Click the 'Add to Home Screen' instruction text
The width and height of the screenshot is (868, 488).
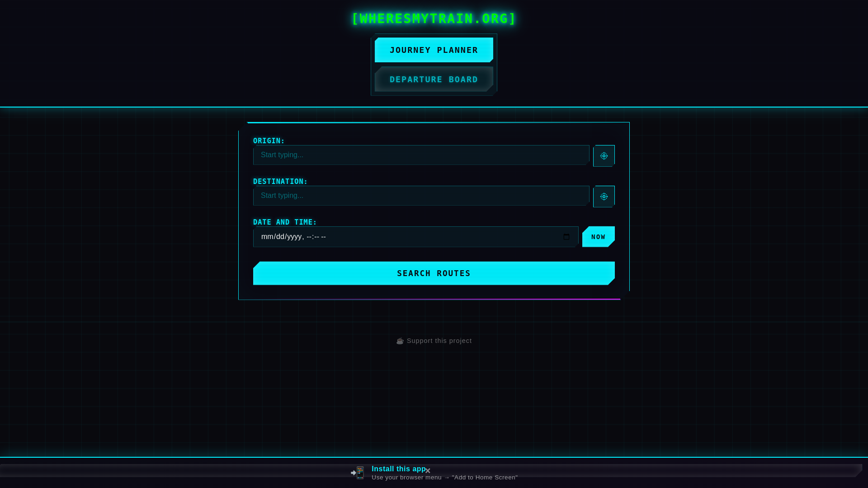pyautogui.click(x=444, y=478)
